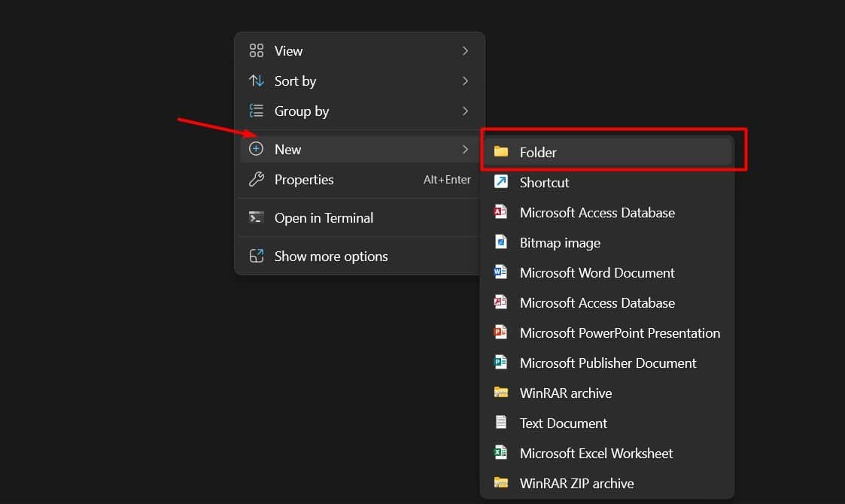Click the chevron beside New

(465, 149)
